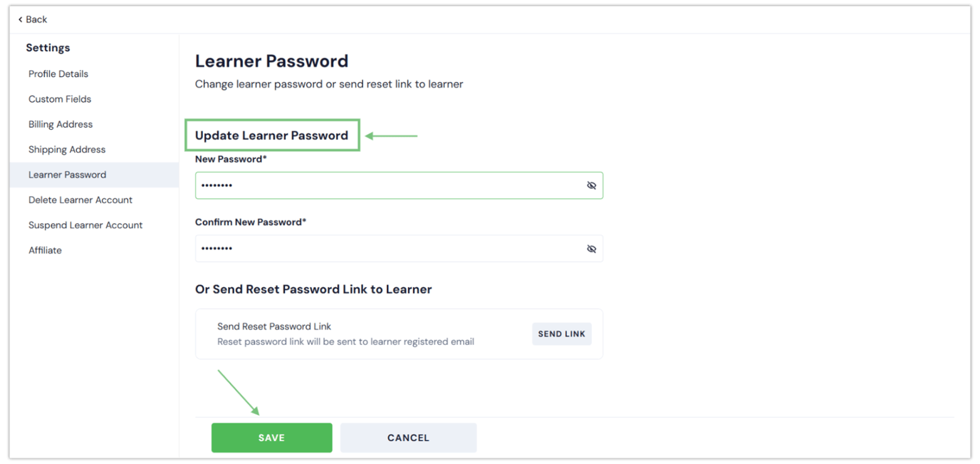Open the Profile Details settings page
Screen dimensions: 980x464
pyautogui.click(x=58, y=73)
